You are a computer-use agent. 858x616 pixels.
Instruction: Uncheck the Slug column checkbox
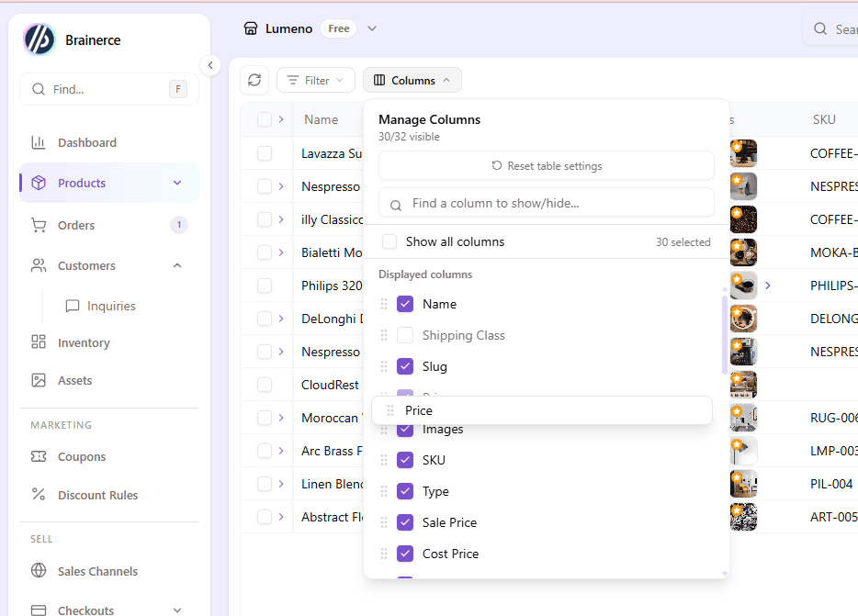point(405,366)
